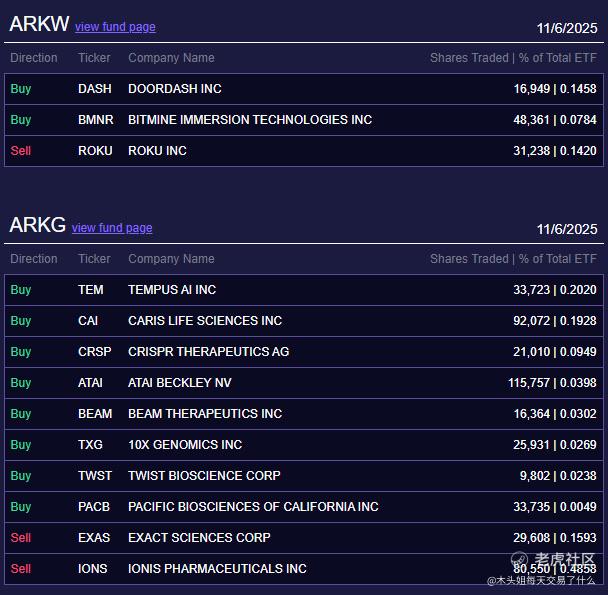
Task: Click the Buy label in BMNR row
Action: pos(21,120)
